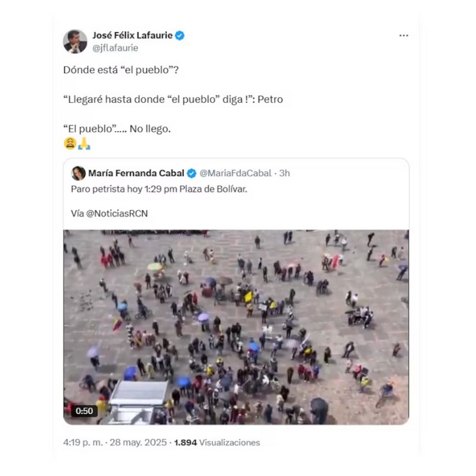Viewport: 476px width, 476px height.
Task: Play the Plaza de Bolívar video
Action: click(236, 327)
